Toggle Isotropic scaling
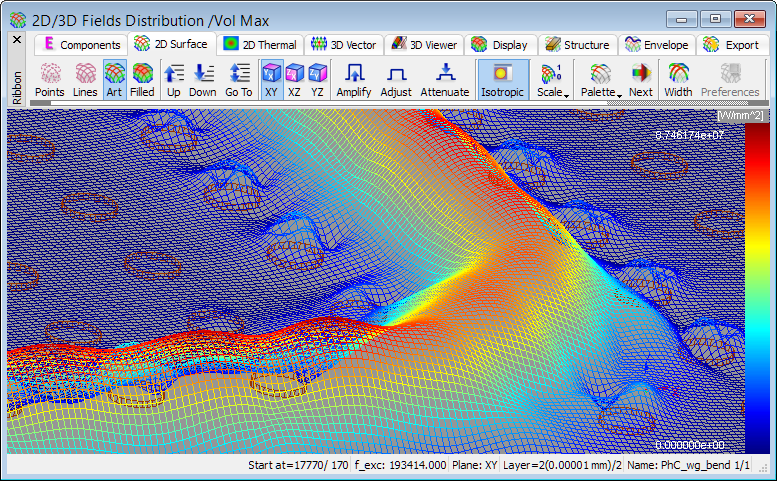The height and width of the screenshot is (481, 777). coord(502,80)
